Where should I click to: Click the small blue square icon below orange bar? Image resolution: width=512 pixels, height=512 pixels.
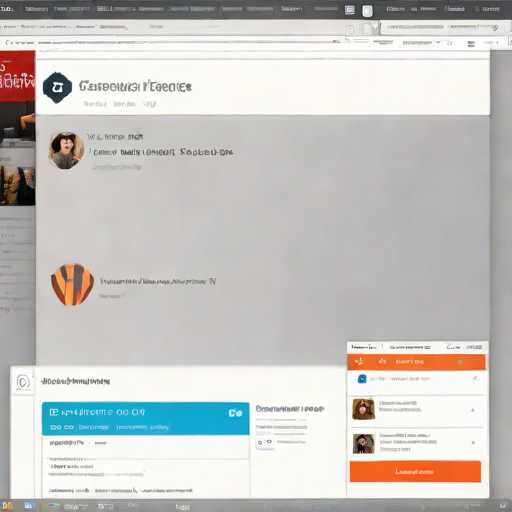(x=362, y=379)
